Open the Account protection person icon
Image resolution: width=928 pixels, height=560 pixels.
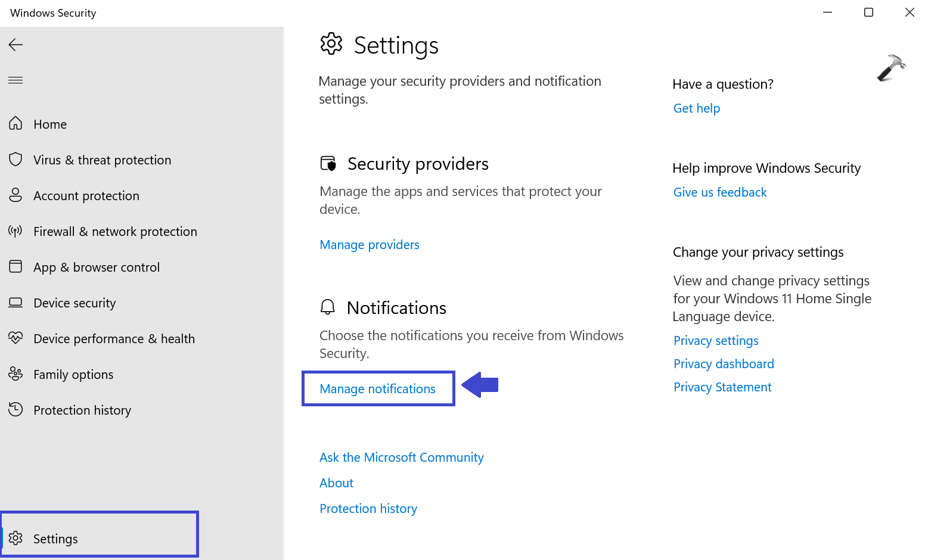pos(16,195)
